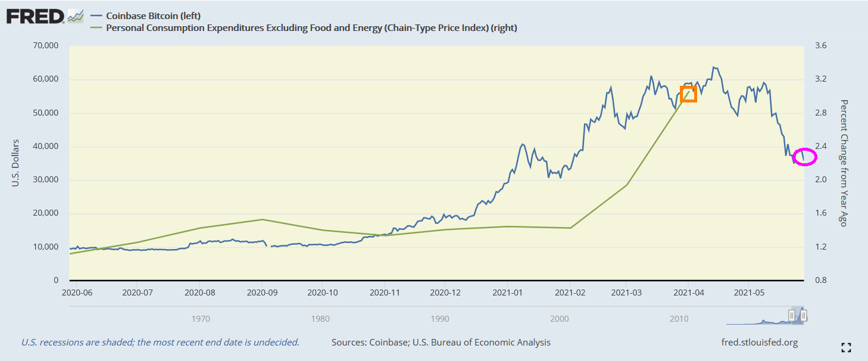The height and width of the screenshot is (361, 868).
Task: Click the 2020-09 x-axis label
Action: [x=263, y=292]
